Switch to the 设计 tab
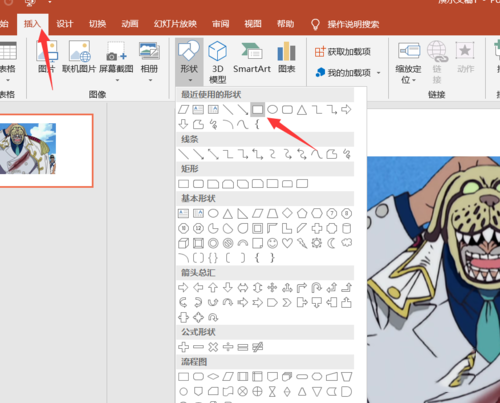The width and height of the screenshot is (500, 403). coord(64,24)
